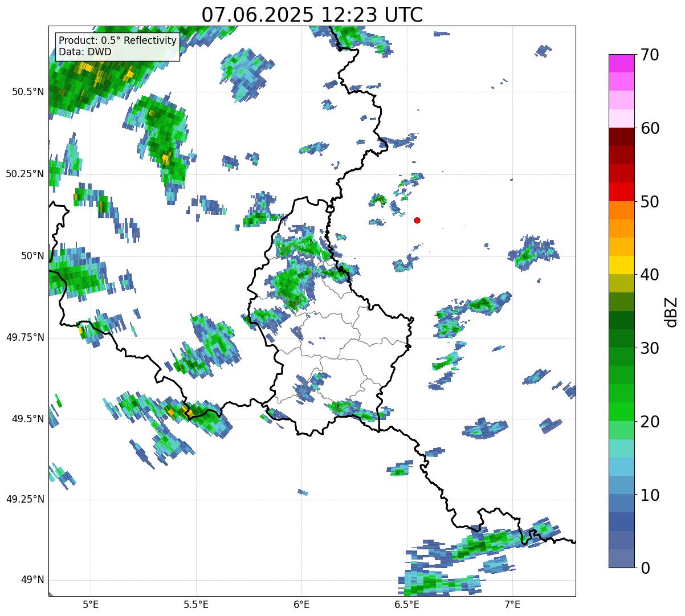This screenshot has height=616, width=685.
Task: Click the 5°E longitude label
Action: (x=91, y=604)
